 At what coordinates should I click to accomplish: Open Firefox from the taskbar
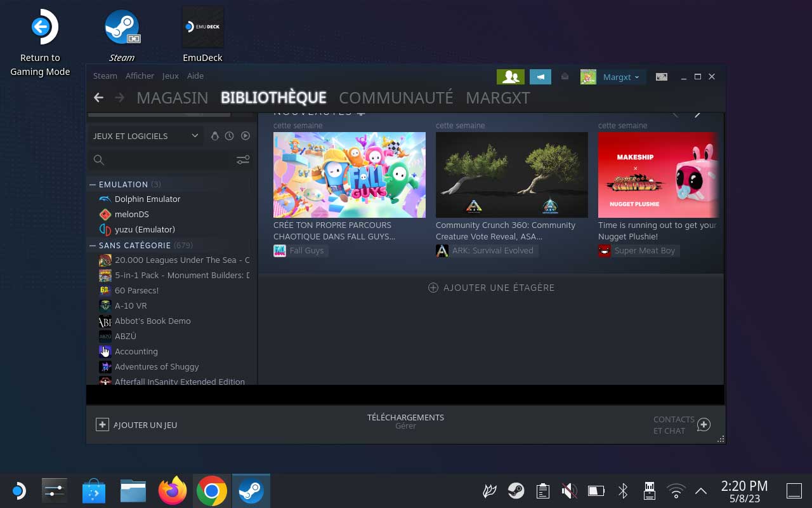(x=173, y=491)
